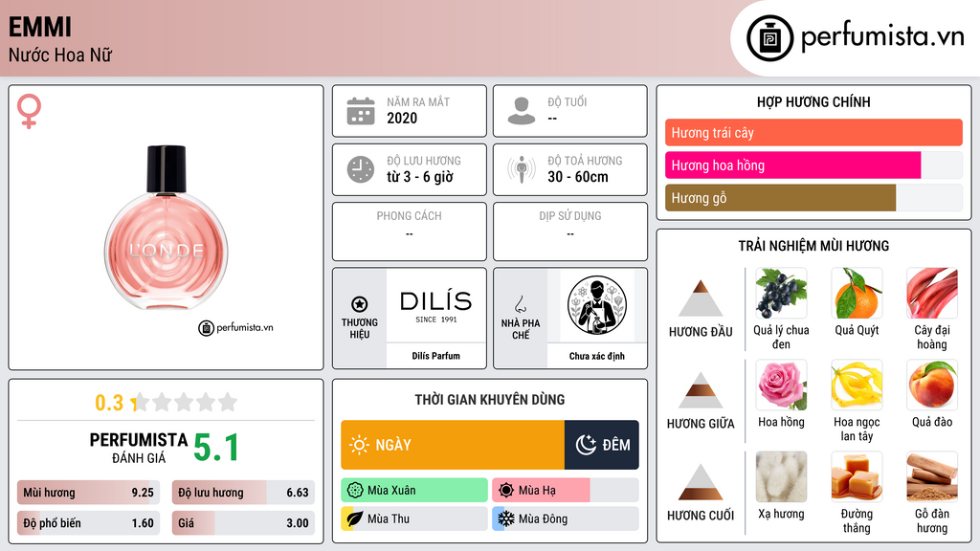Click the summer sun icon at Mùa Hạ
Viewport: 980px width, 551px height.
(x=506, y=491)
